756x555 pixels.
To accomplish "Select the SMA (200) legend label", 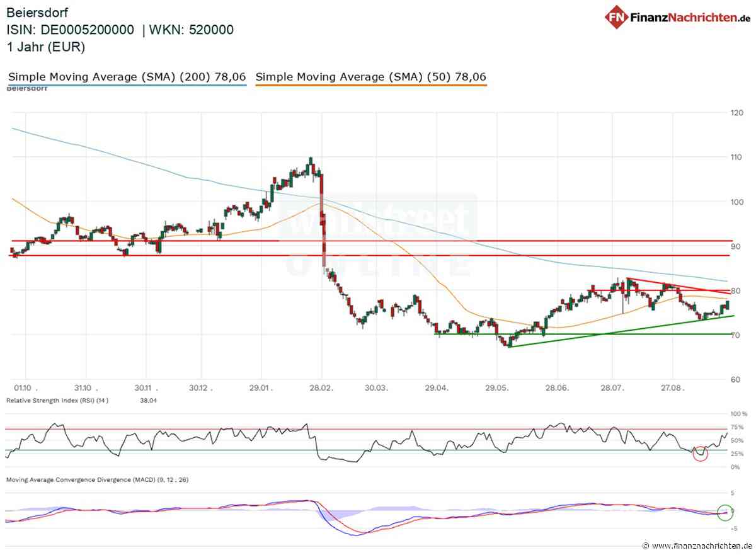I will 127,77.
